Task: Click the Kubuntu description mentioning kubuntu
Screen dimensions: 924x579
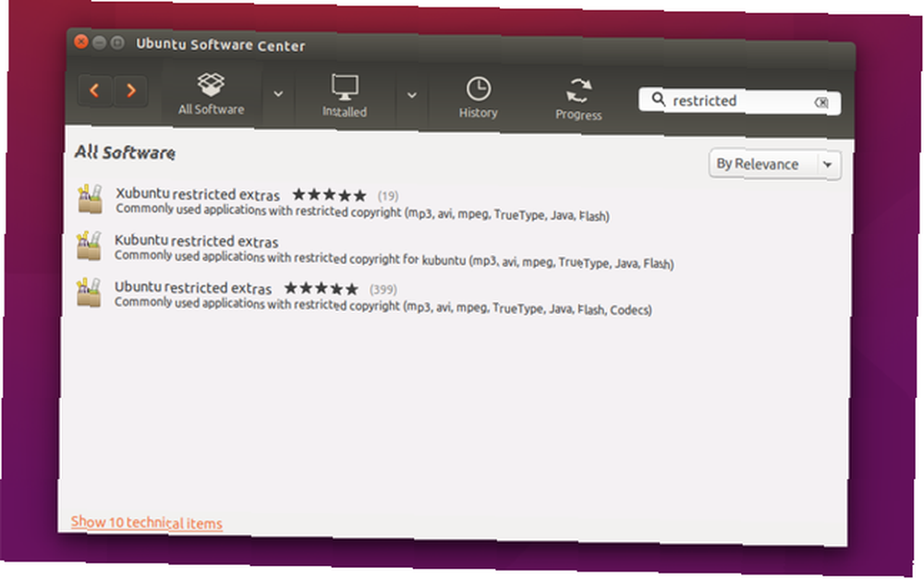Action: pos(395,259)
